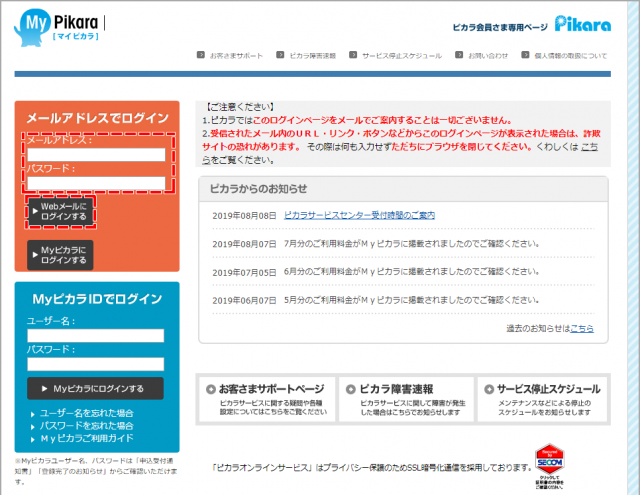Click the 2019年08月07日 news entry text
Viewport: 640px width, 495px height.
[411, 244]
